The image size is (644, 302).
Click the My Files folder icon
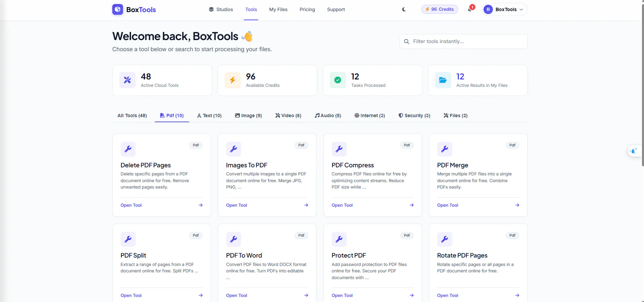coord(443,80)
